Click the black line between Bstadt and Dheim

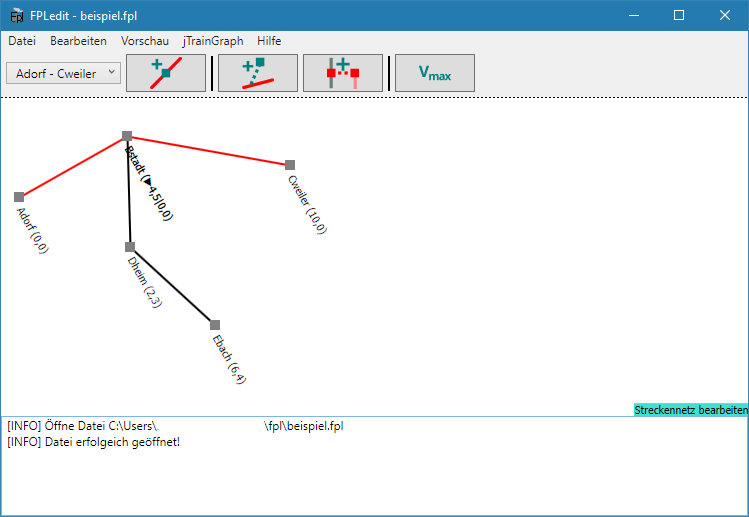[128, 191]
